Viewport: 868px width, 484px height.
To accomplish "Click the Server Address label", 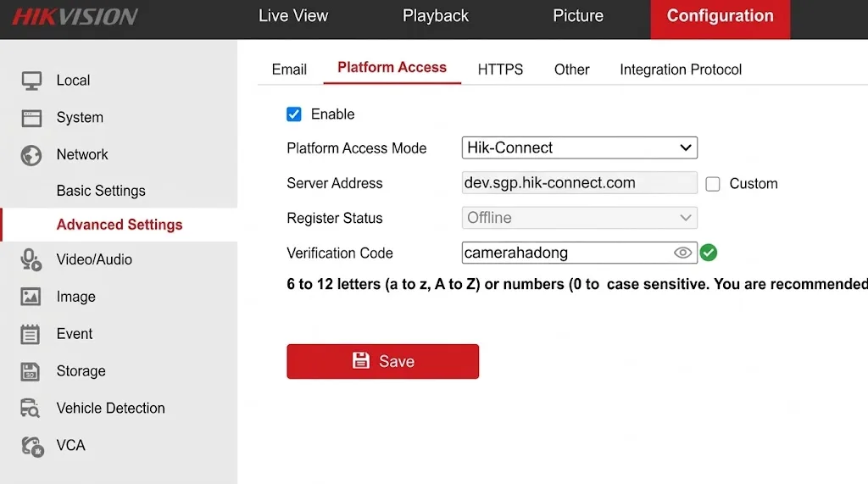I will tap(334, 183).
